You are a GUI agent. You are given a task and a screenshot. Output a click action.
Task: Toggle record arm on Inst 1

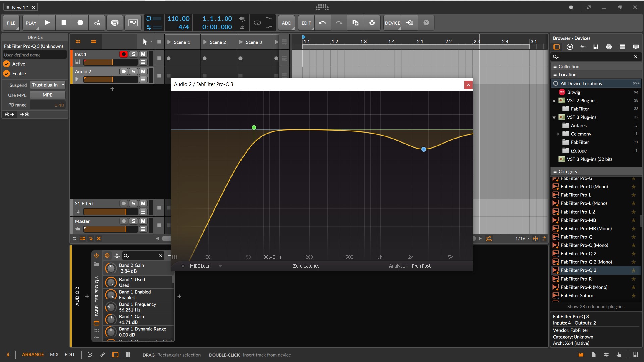[x=123, y=54]
